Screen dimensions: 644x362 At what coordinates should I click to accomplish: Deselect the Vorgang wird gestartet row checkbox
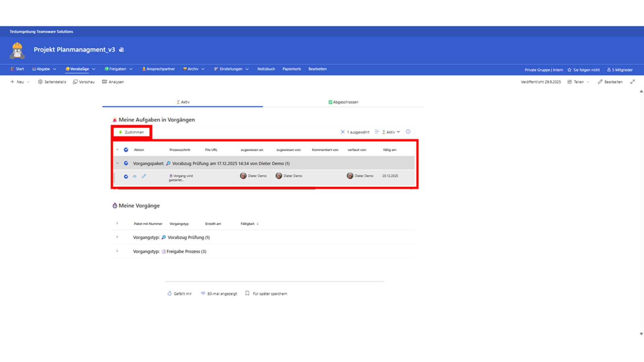(x=126, y=177)
